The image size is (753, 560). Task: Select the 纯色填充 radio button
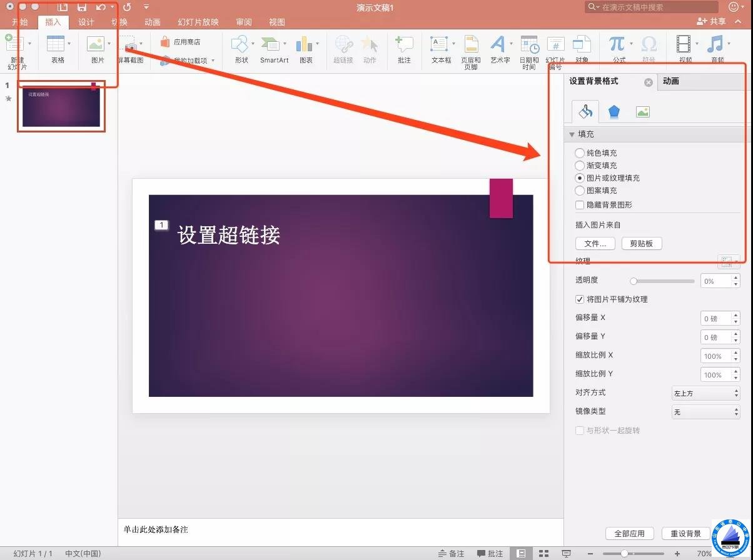click(x=580, y=153)
